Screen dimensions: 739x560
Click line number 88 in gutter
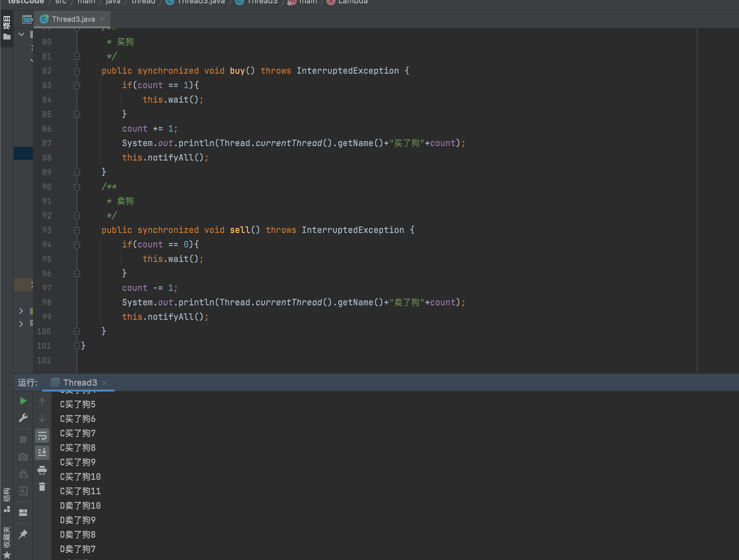pyautogui.click(x=47, y=158)
